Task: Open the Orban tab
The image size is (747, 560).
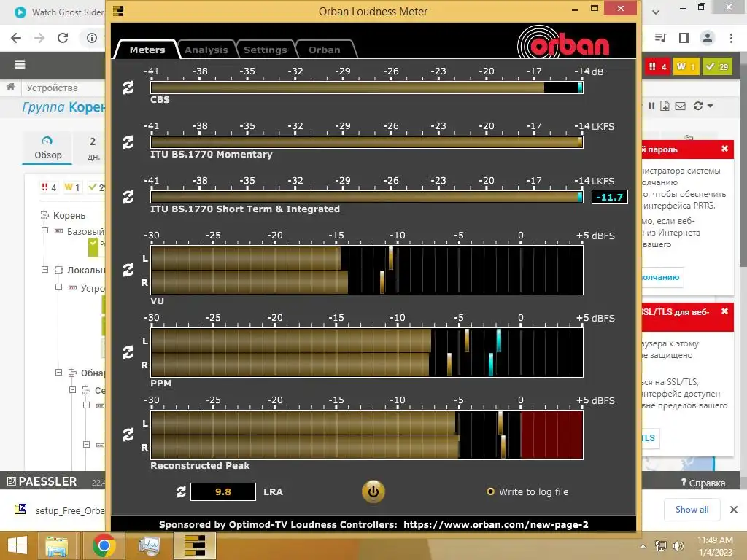Action: [325, 50]
